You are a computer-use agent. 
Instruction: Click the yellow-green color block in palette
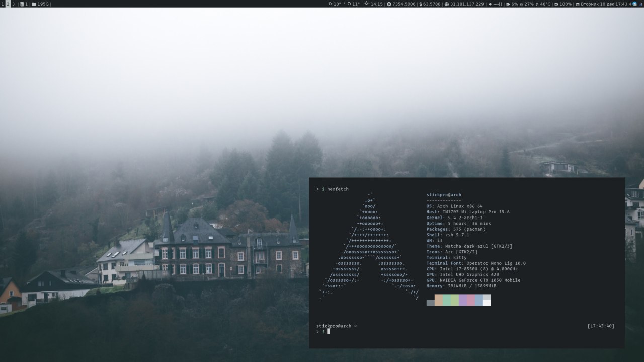[455, 300]
